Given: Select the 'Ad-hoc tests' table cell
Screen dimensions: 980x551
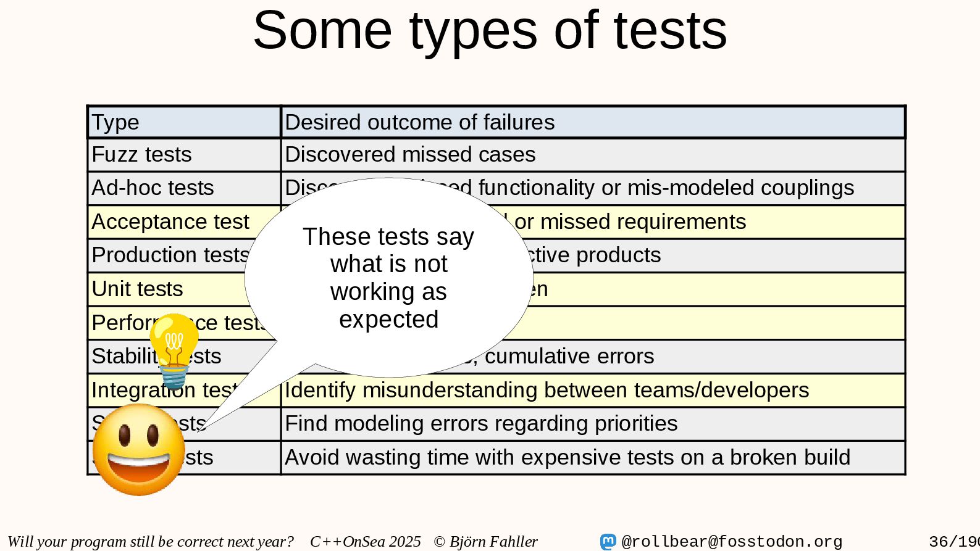Looking at the screenshot, I should (184, 188).
